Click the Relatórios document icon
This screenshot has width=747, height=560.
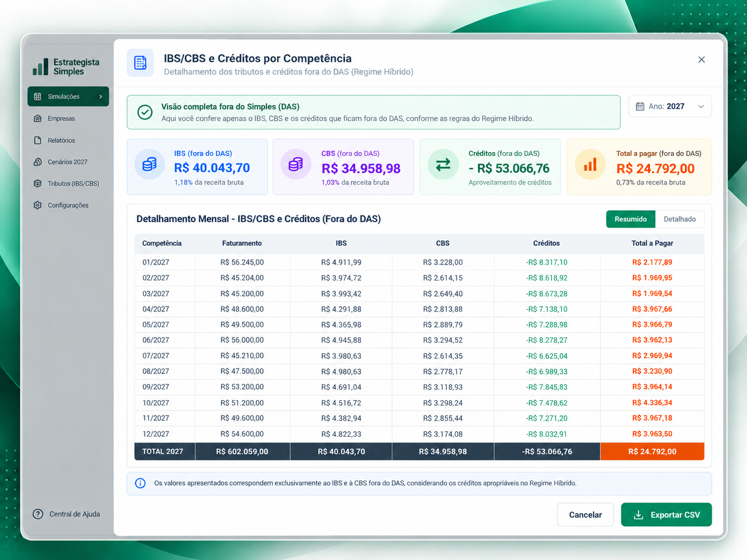point(38,140)
